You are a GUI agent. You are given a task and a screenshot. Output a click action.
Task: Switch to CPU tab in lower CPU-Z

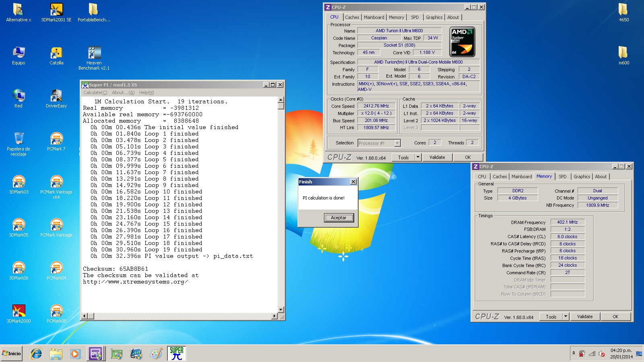[482, 177]
